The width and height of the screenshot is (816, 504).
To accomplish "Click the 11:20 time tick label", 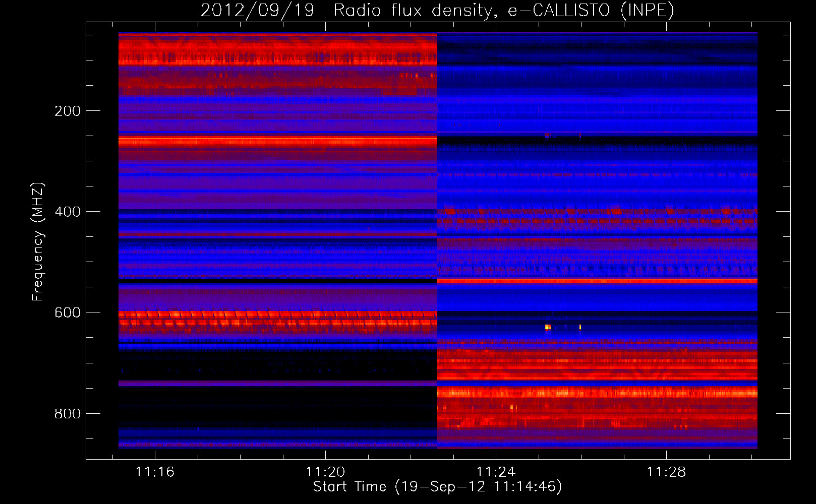I will 325,472.
